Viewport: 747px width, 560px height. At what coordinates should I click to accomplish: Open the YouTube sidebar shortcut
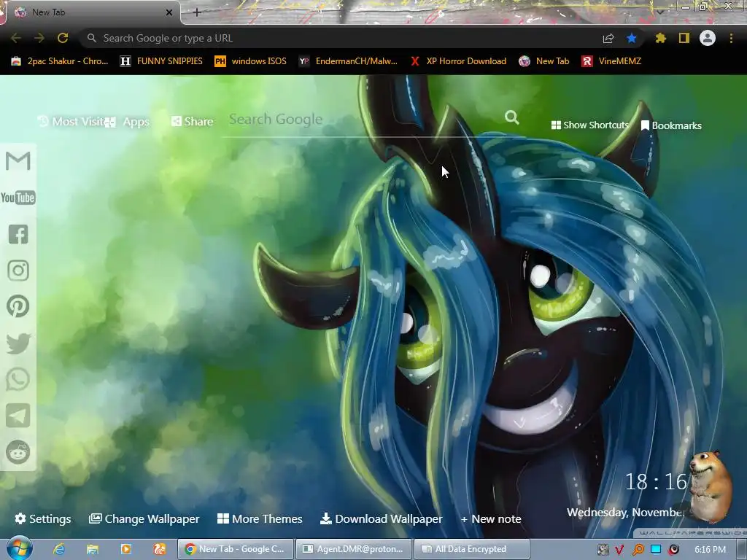[18, 198]
